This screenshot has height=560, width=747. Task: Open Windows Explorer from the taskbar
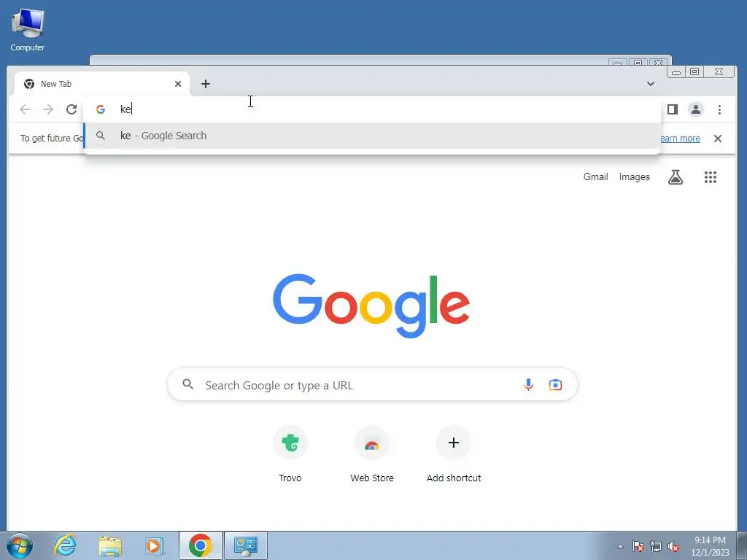pos(110,545)
